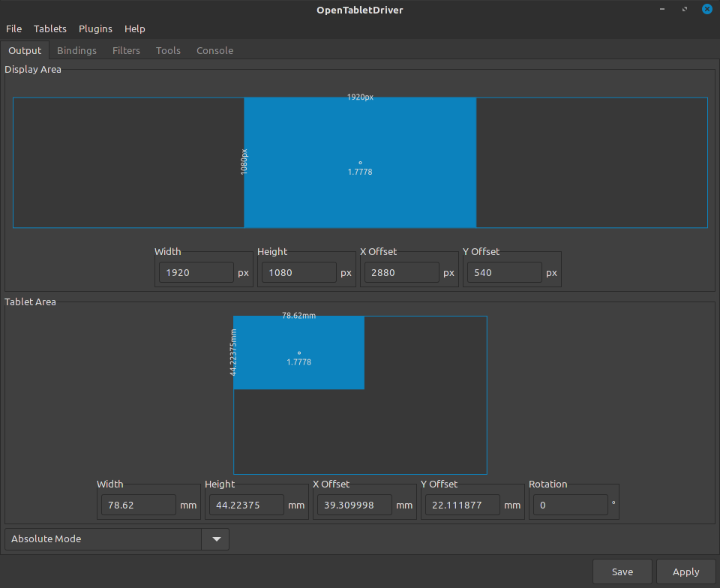This screenshot has height=588, width=720.
Task: Click the Display Y Offset field showing 540
Action: [505, 273]
